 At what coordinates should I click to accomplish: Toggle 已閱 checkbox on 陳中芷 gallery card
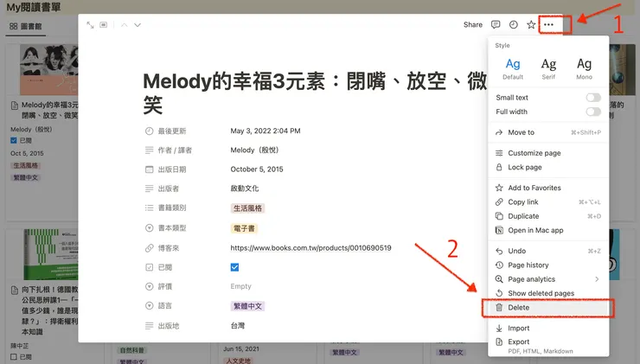[x=14, y=357]
